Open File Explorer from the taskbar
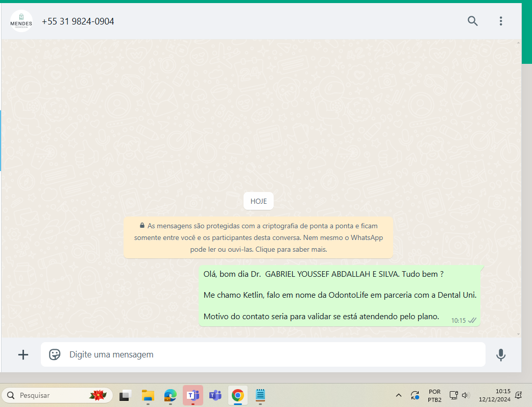This screenshot has height=407, width=532. click(x=148, y=395)
